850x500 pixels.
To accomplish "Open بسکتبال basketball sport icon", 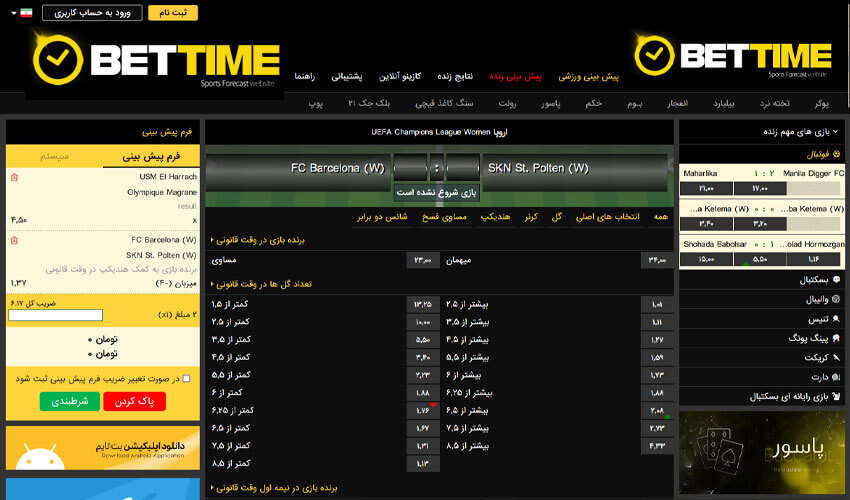I will coord(836,280).
